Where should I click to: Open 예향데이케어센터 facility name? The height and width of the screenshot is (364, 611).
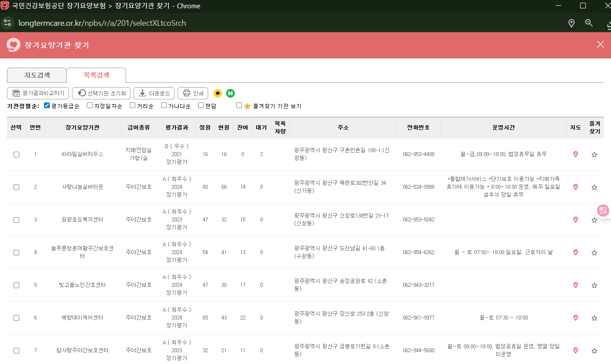(x=82, y=318)
